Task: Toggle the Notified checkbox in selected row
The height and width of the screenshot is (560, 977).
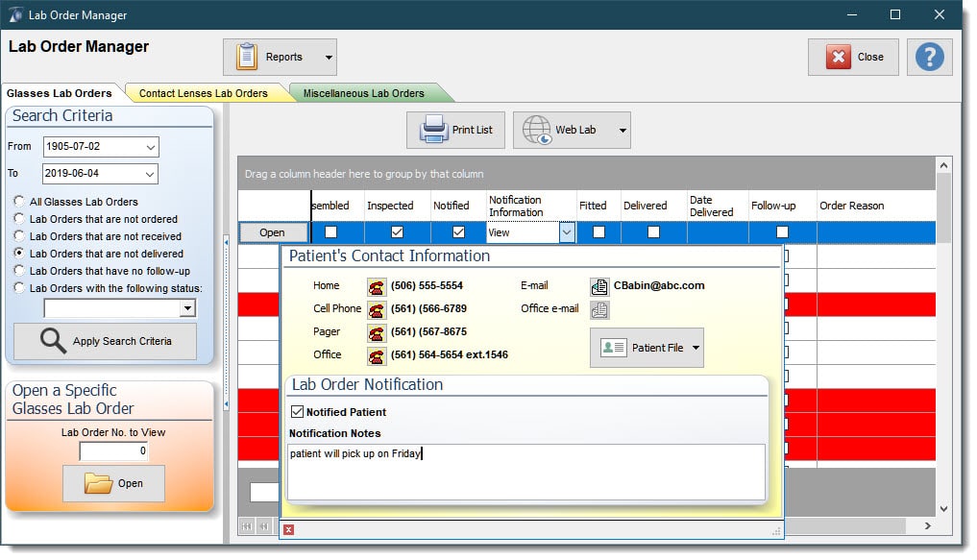Action: [x=458, y=232]
